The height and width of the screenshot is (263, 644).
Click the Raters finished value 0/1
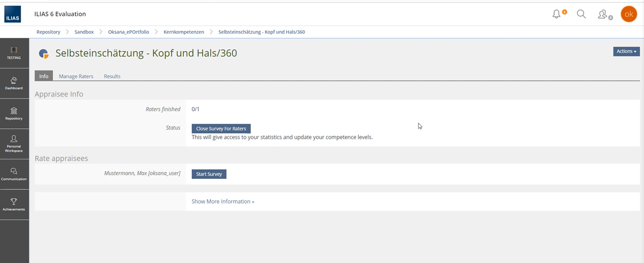196,109
